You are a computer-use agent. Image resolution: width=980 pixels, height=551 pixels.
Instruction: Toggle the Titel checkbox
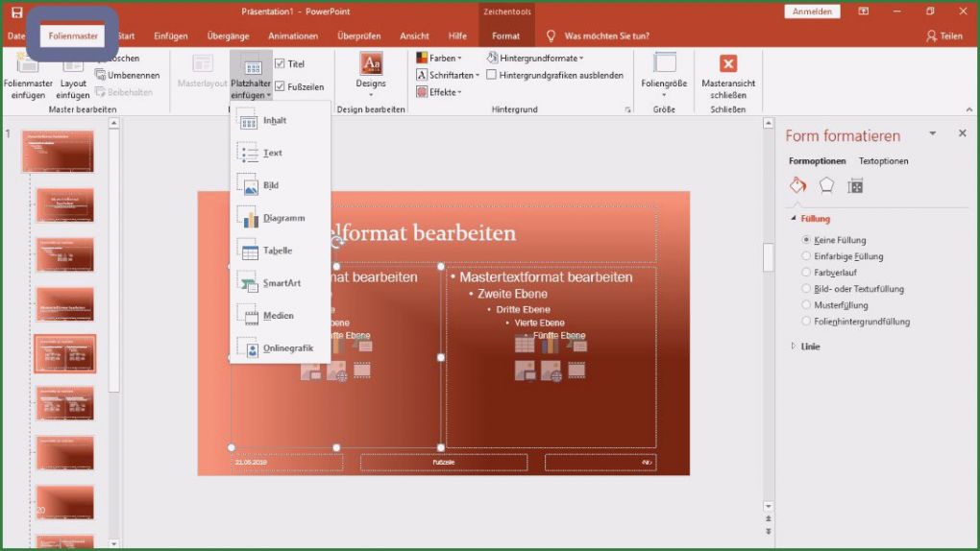280,63
